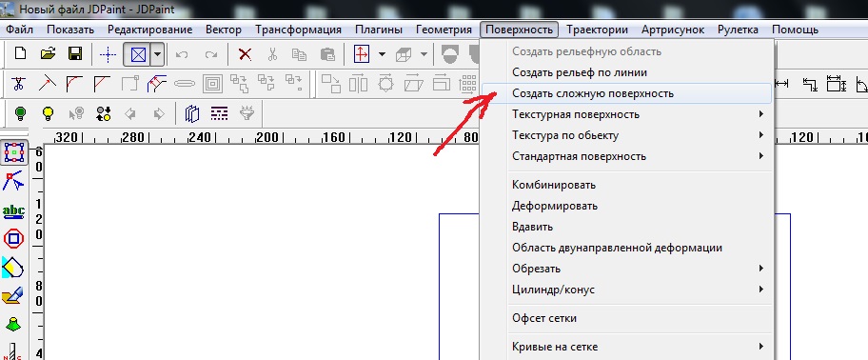Viewport: 868px width, 360px height.
Task: Expand Текстура по обьекту submenu
Action: pos(627,135)
